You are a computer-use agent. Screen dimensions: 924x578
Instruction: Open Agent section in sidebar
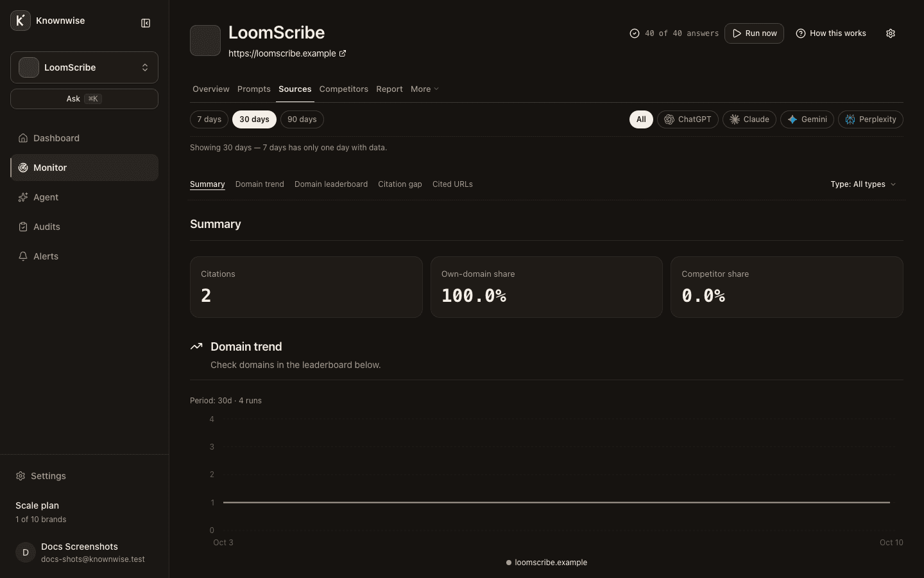tap(84, 197)
